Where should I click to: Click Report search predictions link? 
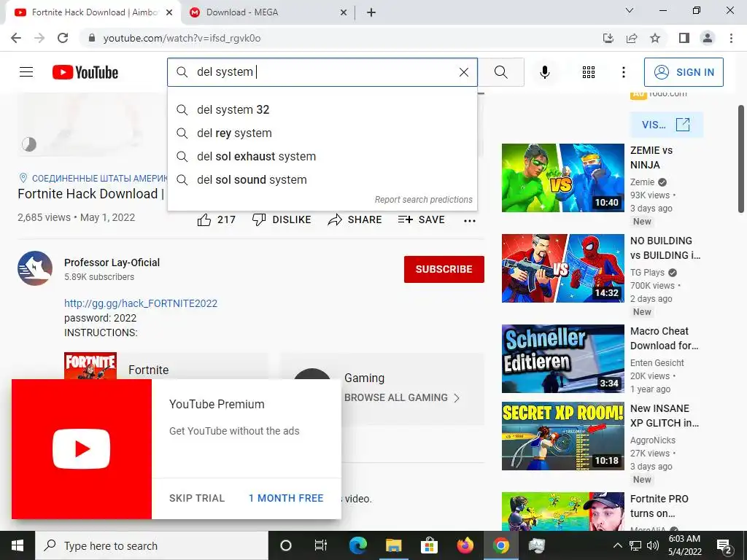coord(424,200)
